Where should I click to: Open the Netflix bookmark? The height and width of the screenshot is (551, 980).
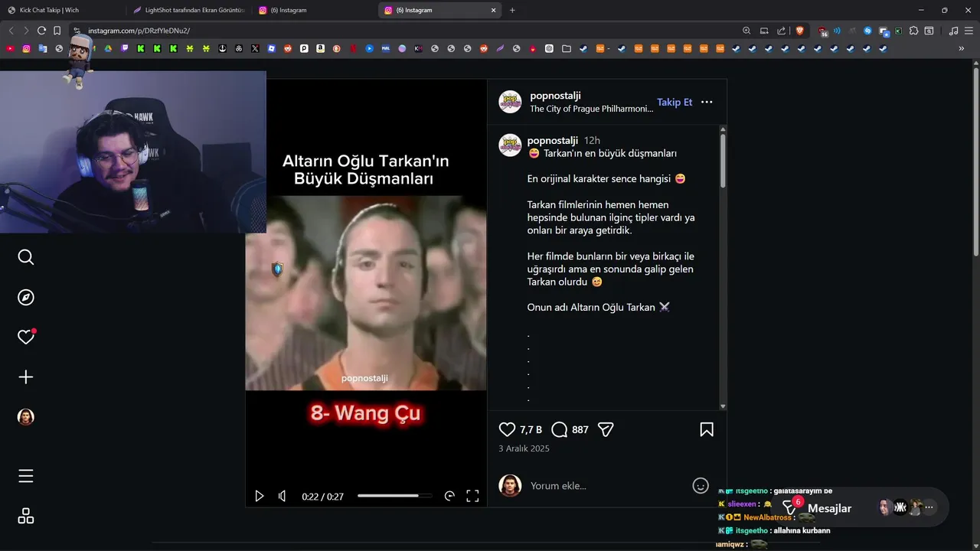[x=352, y=48]
